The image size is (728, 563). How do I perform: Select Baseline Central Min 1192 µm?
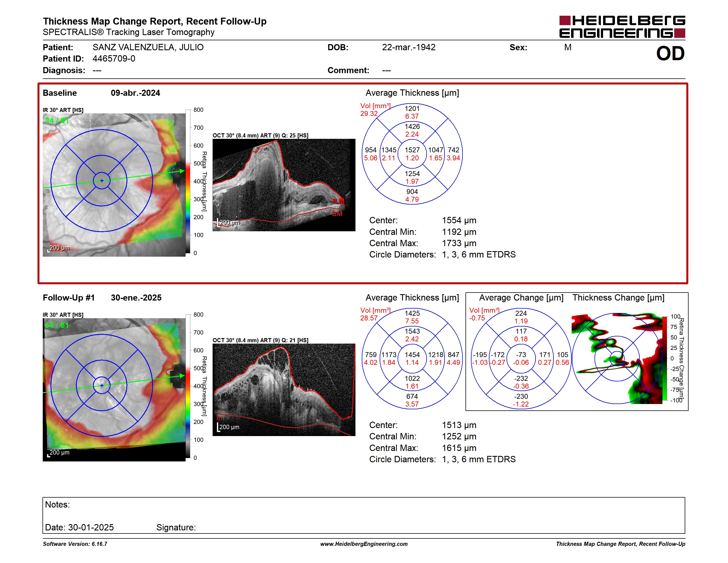click(459, 232)
